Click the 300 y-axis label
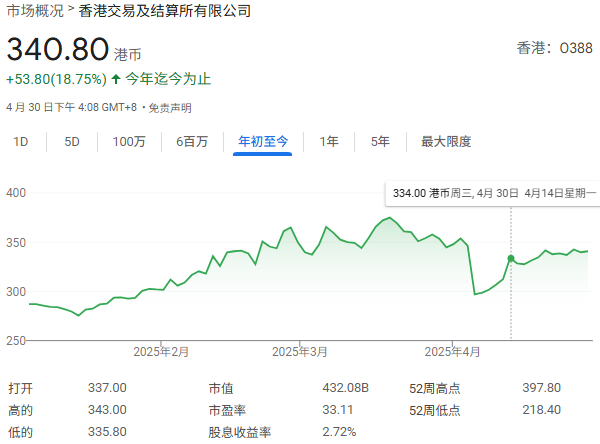The width and height of the screenshot is (600, 444). point(16,292)
